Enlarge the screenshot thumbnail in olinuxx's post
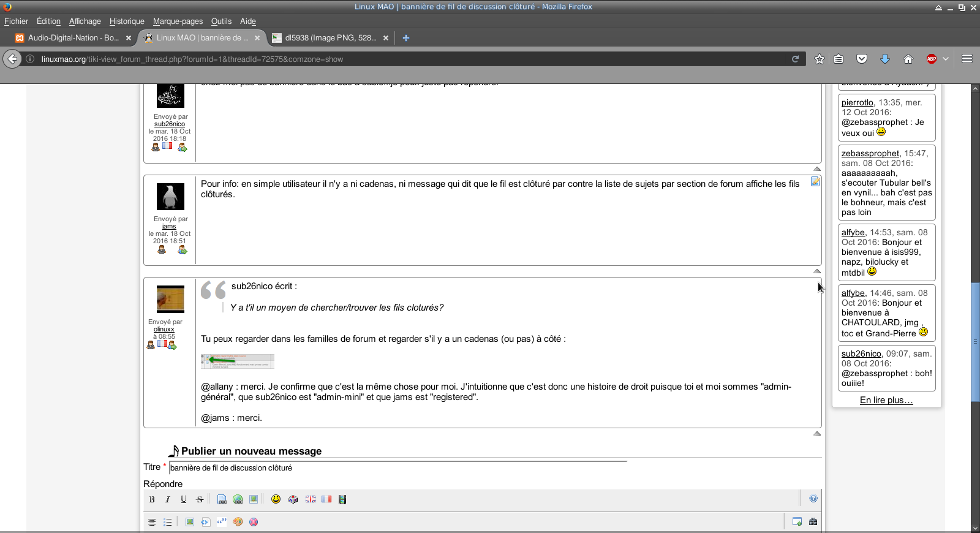The height and width of the screenshot is (533, 980). (x=238, y=361)
